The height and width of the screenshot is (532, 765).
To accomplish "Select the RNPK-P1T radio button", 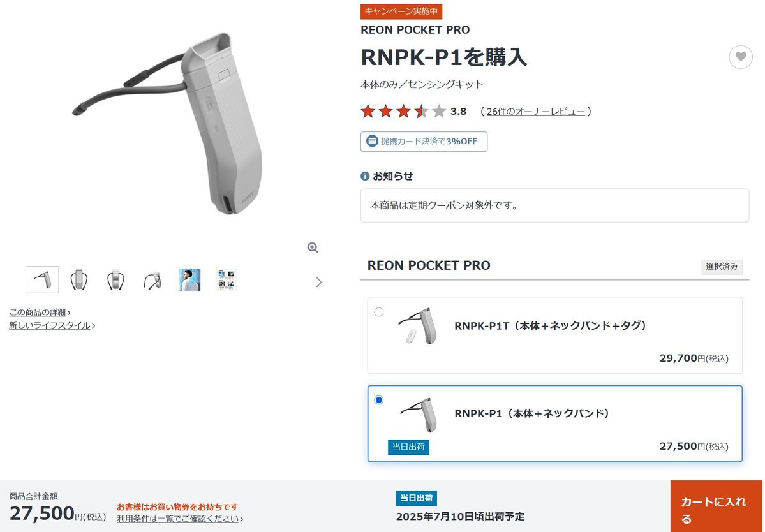I will [378, 312].
